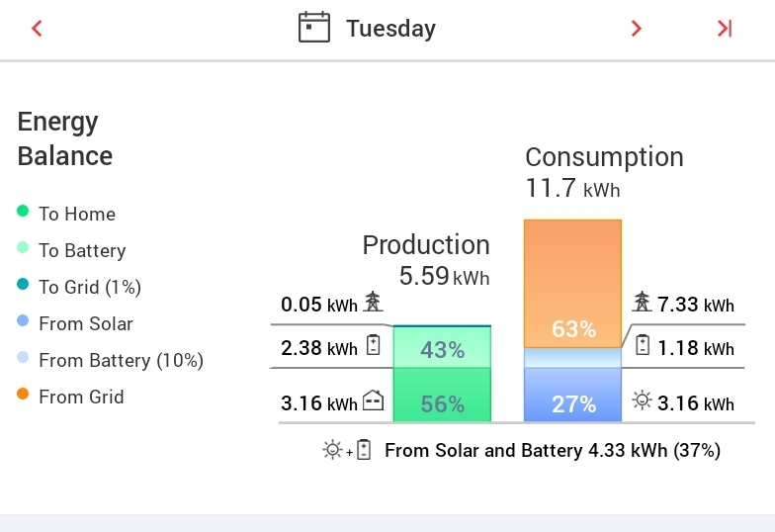
Task: Click the home icon beside 3.16 kWh
Action: click(373, 400)
